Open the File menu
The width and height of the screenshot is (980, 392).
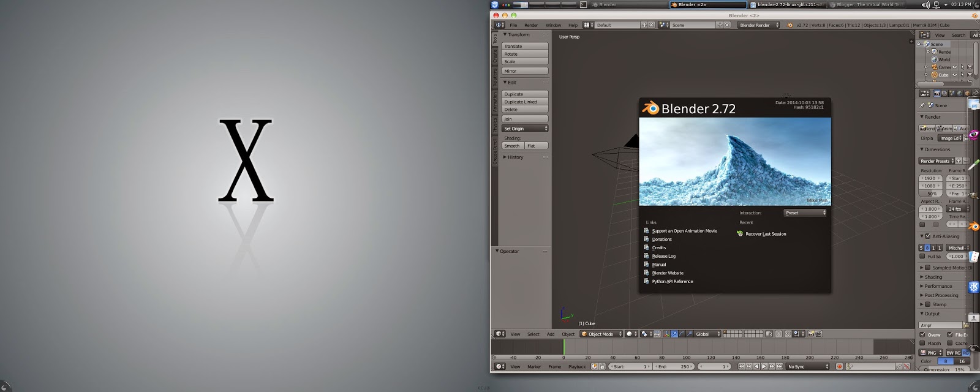pyautogui.click(x=513, y=25)
